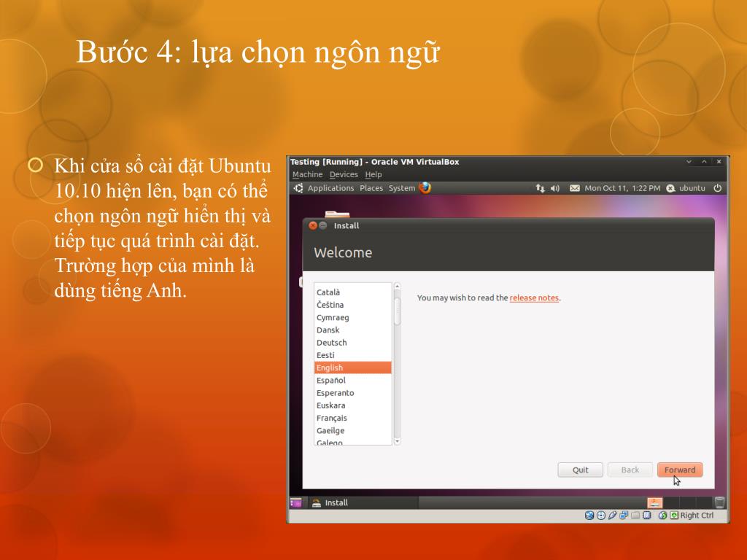This screenshot has height=560, width=747.
Task: Open the Devices menu
Action: pyautogui.click(x=344, y=174)
